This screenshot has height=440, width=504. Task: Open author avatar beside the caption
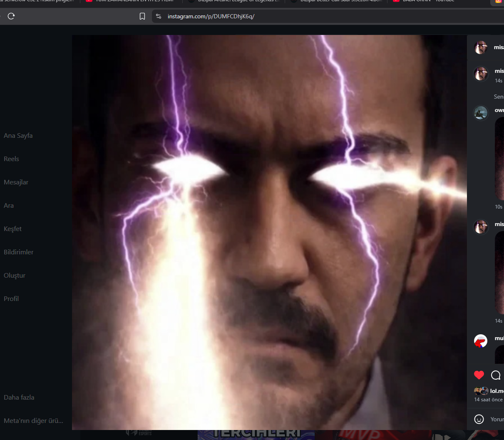(481, 74)
